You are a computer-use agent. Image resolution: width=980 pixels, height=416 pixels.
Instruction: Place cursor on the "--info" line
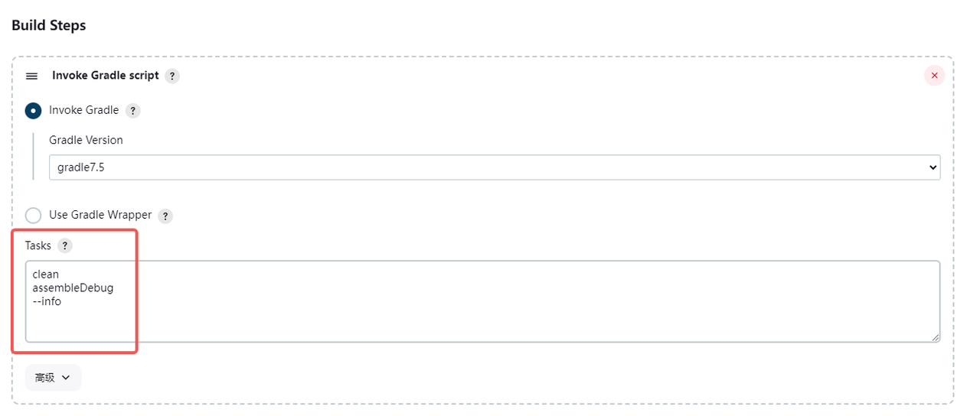[47, 301]
